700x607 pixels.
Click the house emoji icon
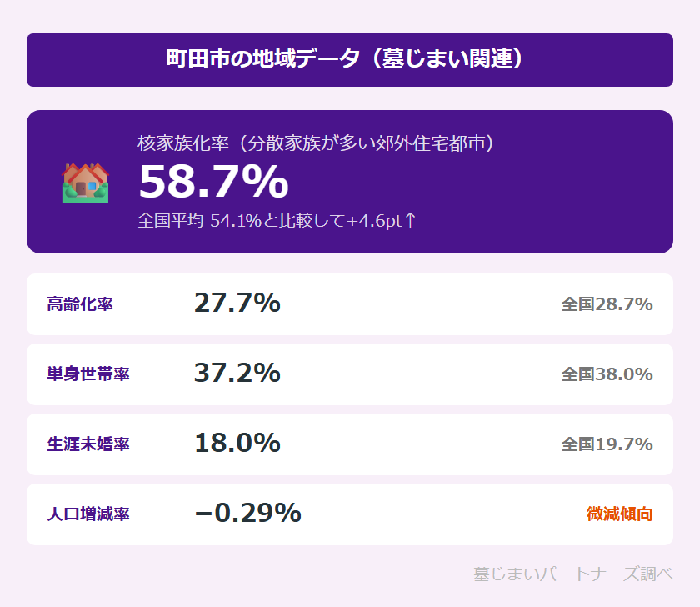coord(85,183)
